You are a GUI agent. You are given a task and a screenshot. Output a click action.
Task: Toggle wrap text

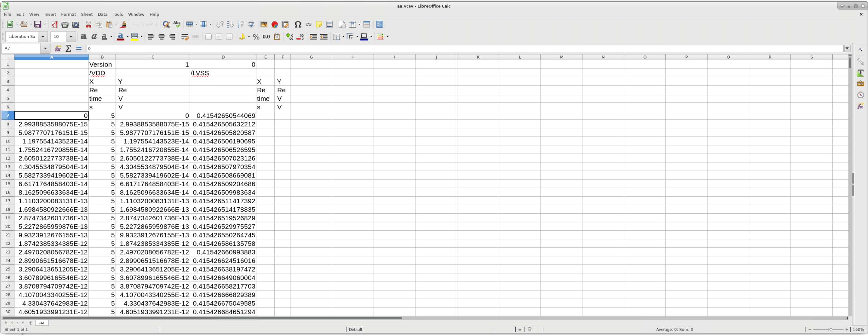(x=184, y=37)
